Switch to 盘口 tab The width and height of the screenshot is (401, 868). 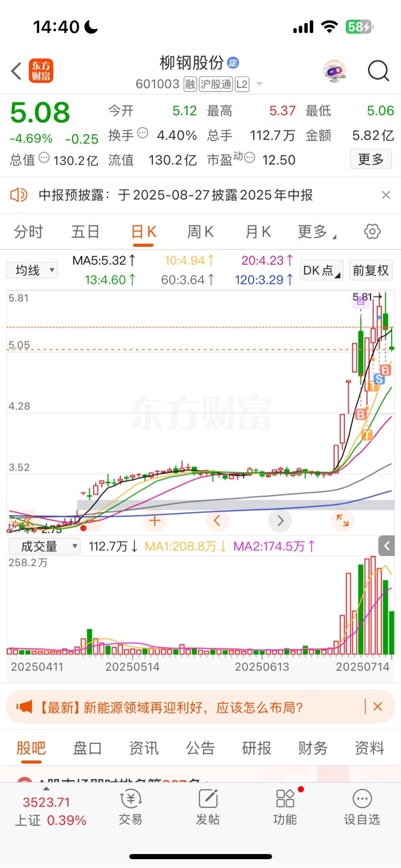(87, 748)
